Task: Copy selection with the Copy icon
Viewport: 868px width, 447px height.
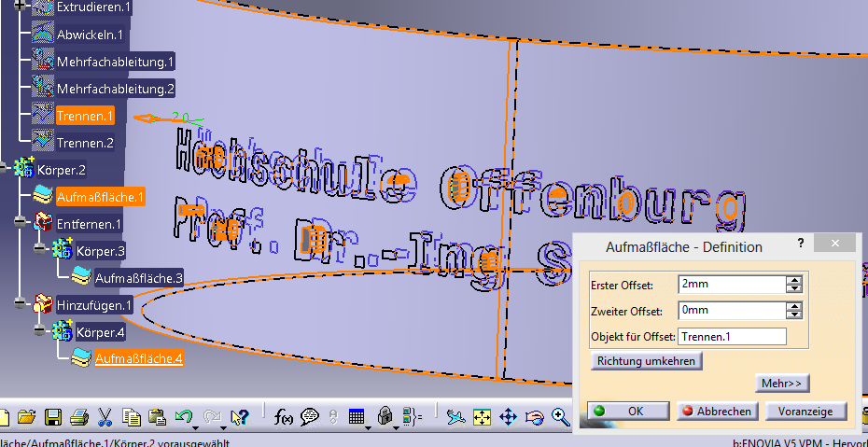Action: 132,416
